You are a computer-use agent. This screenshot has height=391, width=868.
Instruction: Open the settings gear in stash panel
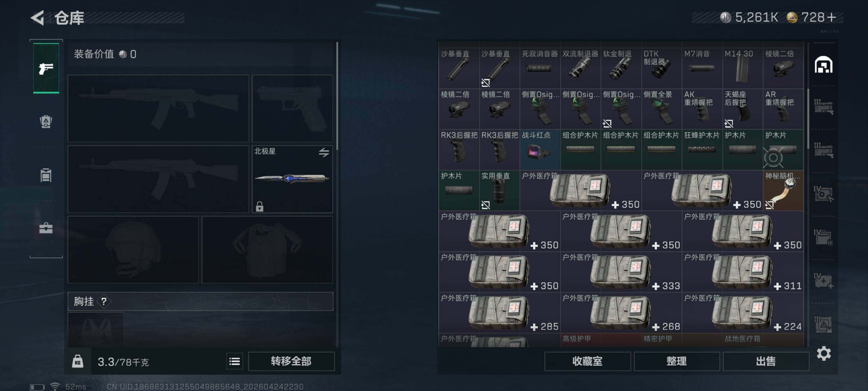click(824, 353)
